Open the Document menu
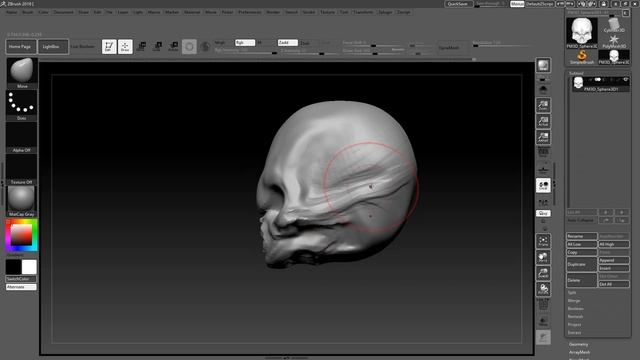Screen dimensions: 640x360 pos(64,12)
